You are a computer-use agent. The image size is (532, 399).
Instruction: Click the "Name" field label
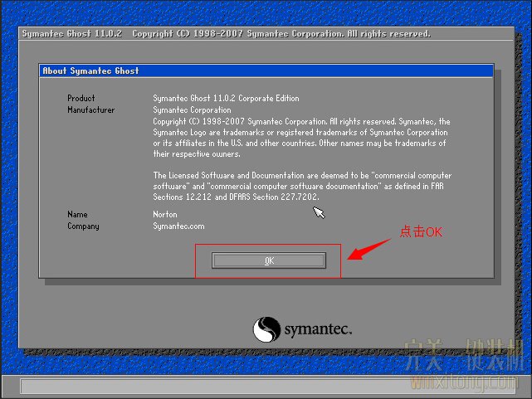(x=77, y=215)
